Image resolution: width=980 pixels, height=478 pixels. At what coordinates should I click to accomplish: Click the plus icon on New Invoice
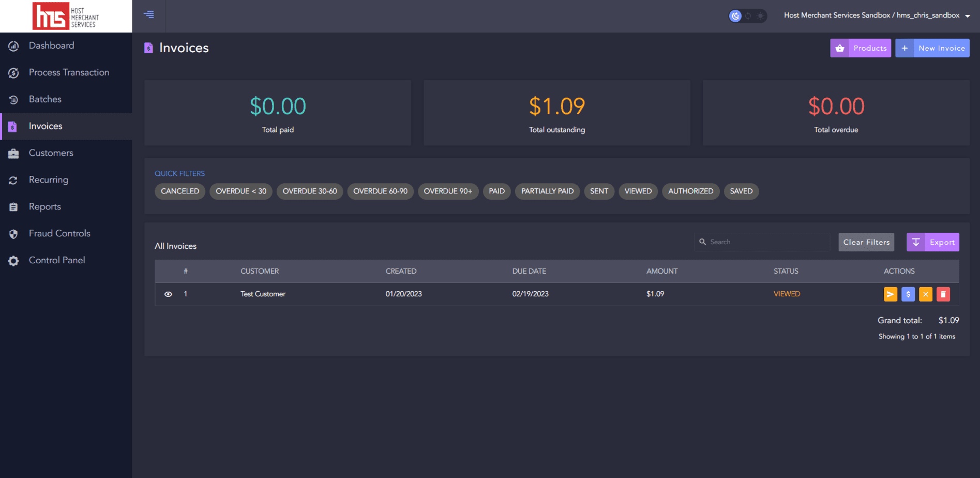point(904,48)
